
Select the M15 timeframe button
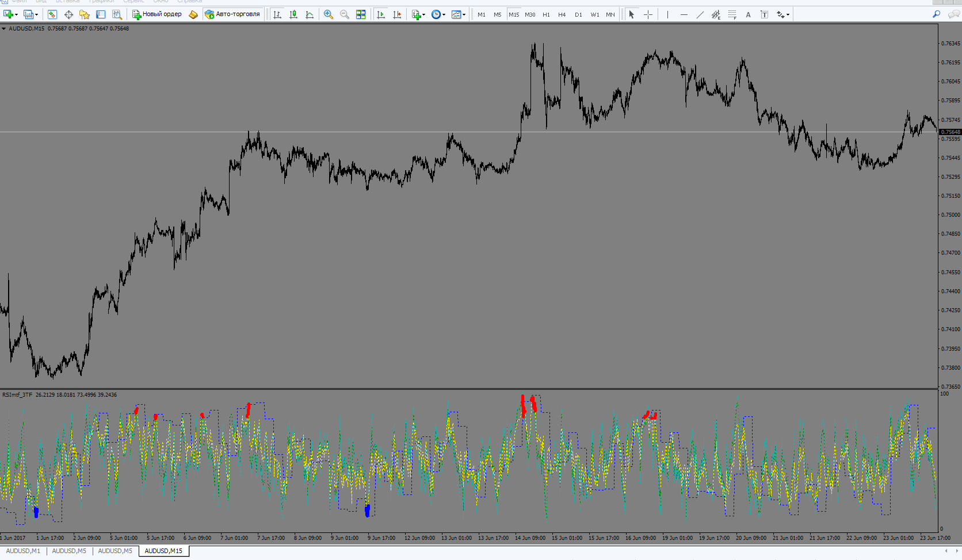click(514, 14)
